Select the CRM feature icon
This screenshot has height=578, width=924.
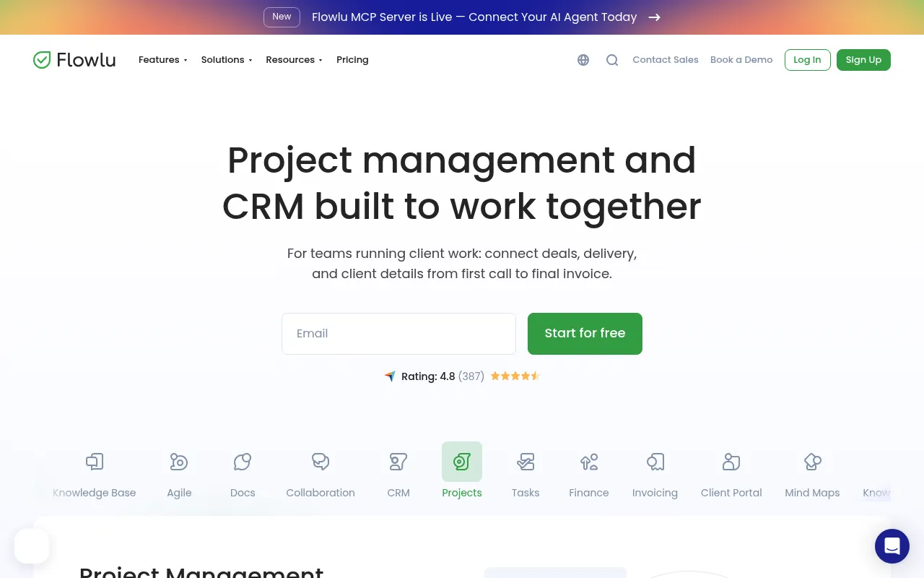pos(398,462)
